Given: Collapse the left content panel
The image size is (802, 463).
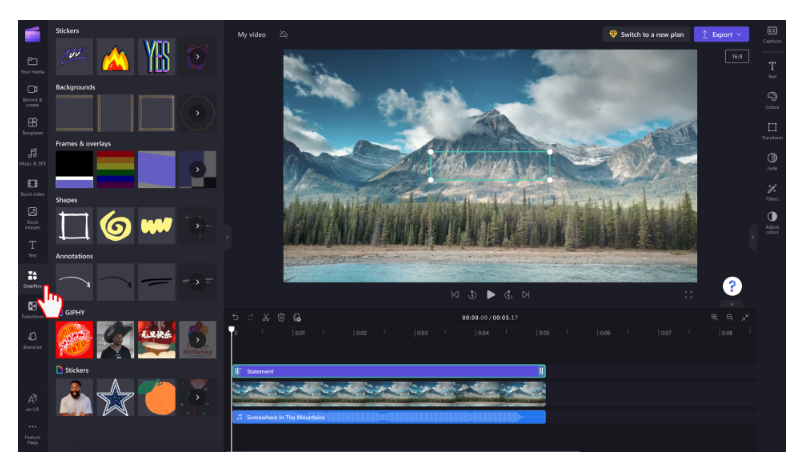Looking at the screenshot, I should coord(228,237).
